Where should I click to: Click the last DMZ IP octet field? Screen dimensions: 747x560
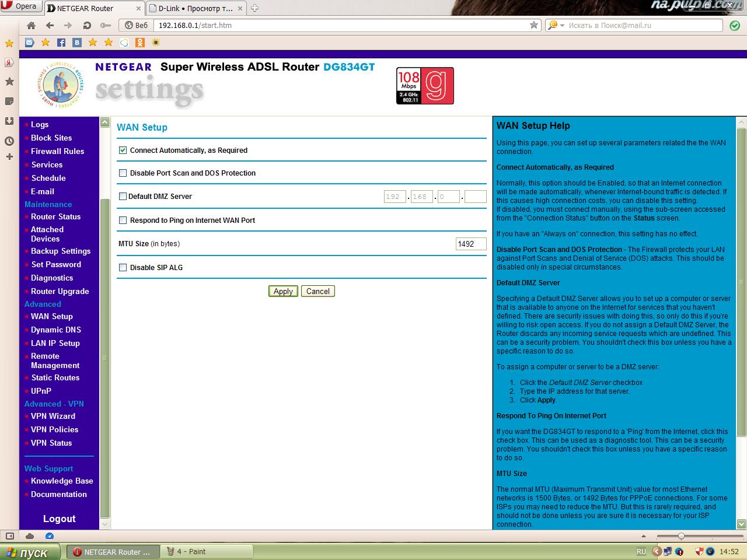476,197
